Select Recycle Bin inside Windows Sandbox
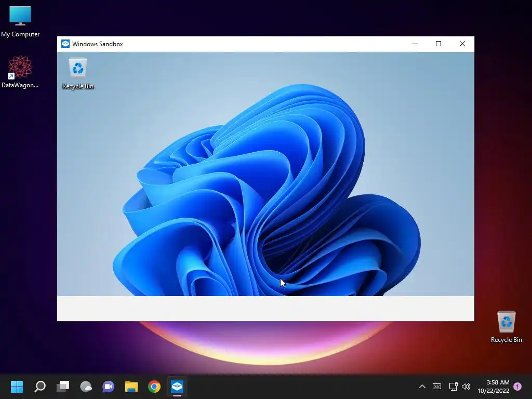The image size is (532, 399). [78, 73]
